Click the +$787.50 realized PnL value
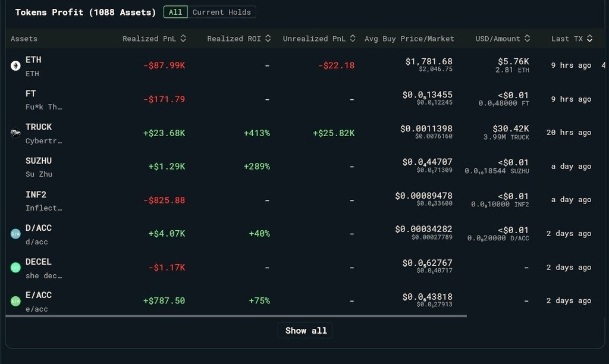The width and height of the screenshot is (609, 364). [164, 301]
